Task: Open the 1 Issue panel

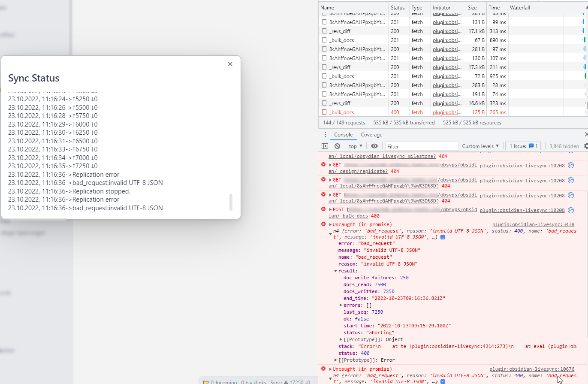Action: pyautogui.click(x=523, y=146)
